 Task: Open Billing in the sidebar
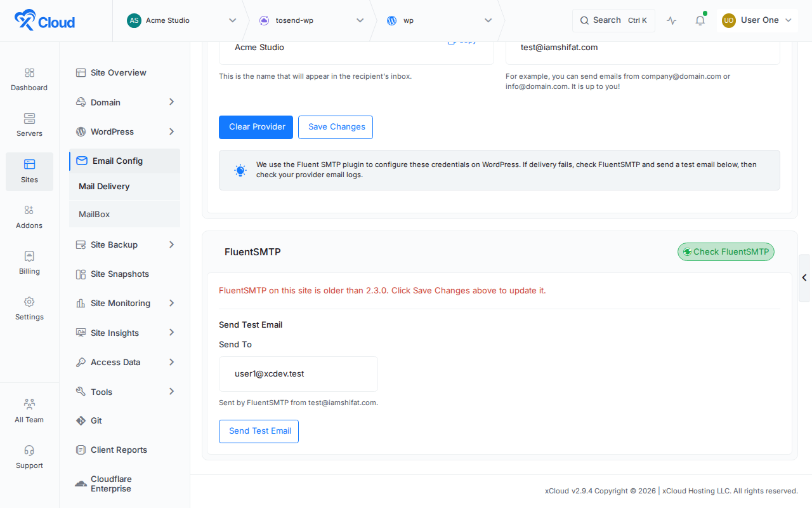(x=29, y=263)
